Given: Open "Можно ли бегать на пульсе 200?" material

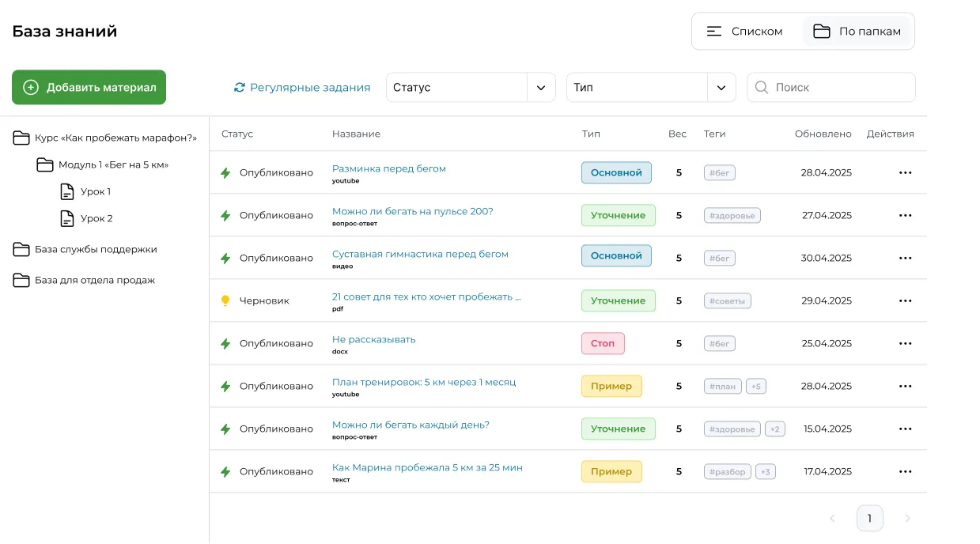Looking at the screenshot, I should (x=412, y=211).
